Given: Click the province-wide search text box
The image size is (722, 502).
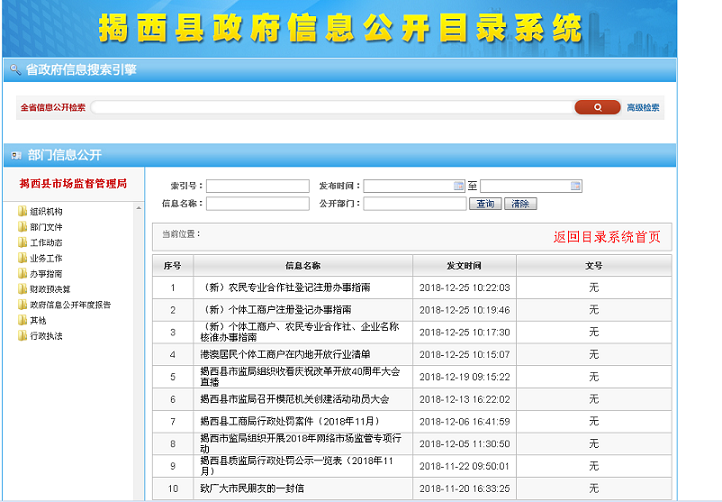Looking at the screenshot, I should pos(332,107).
